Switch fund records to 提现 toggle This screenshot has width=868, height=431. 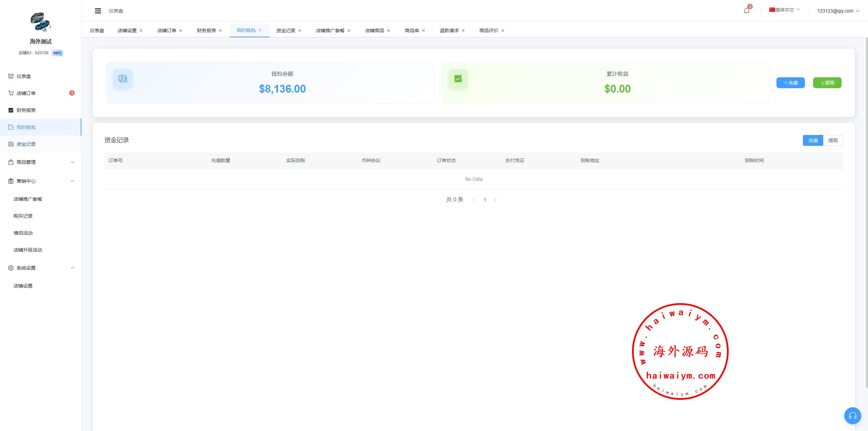(x=833, y=140)
